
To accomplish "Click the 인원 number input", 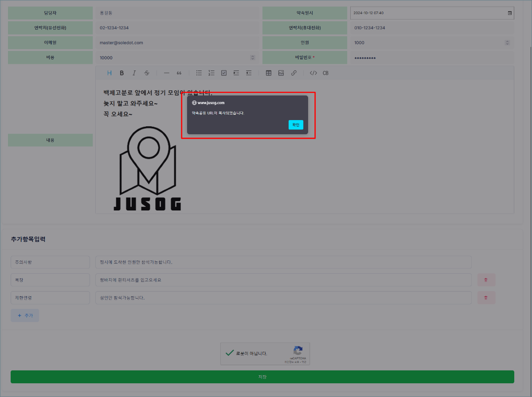I will point(432,43).
